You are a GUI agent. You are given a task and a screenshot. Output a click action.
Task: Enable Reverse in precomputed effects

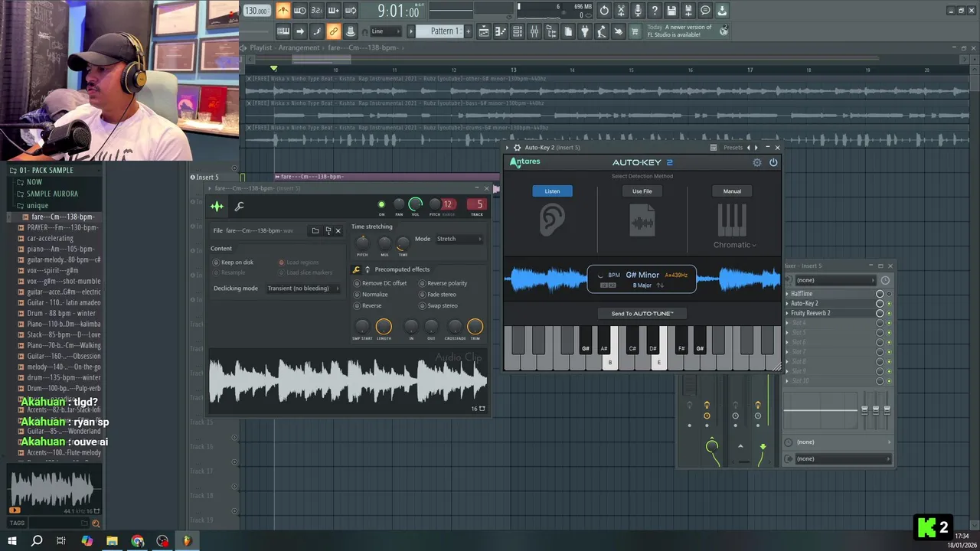pos(367,306)
